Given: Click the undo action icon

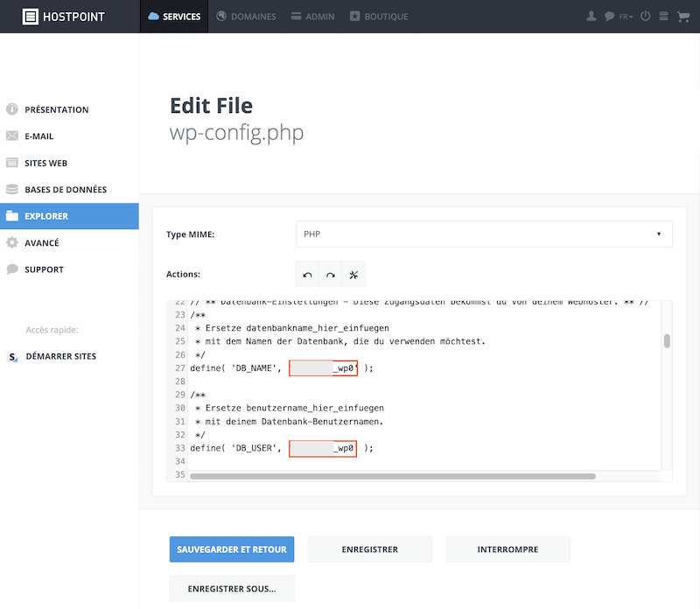Looking at the screenshot, I should [307, 275].
